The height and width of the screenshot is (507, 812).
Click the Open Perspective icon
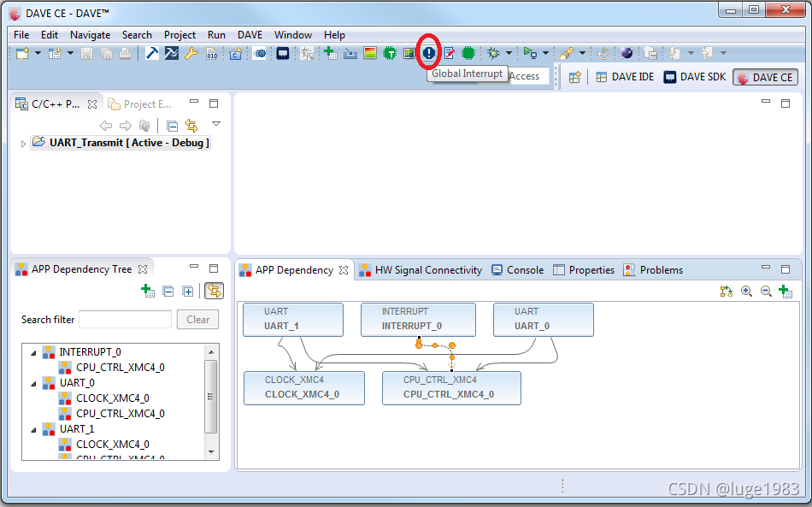[x=575, y=77]
